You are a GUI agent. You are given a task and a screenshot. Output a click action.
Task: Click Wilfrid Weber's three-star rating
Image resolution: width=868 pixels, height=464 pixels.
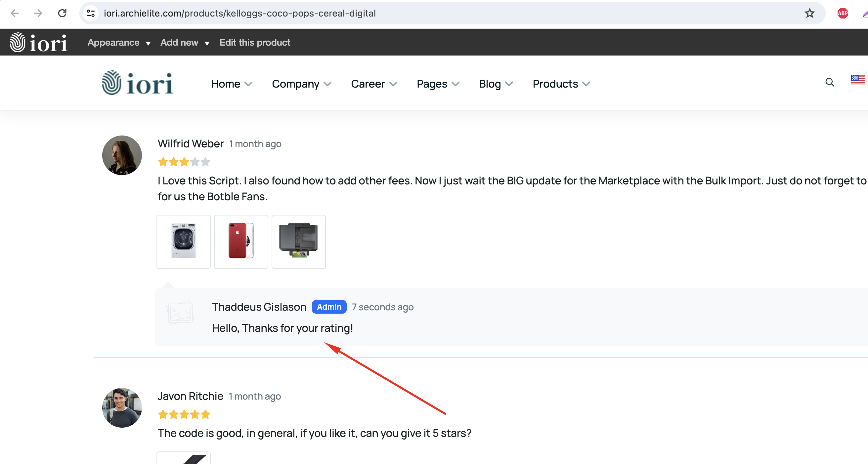tap(184, 162)
